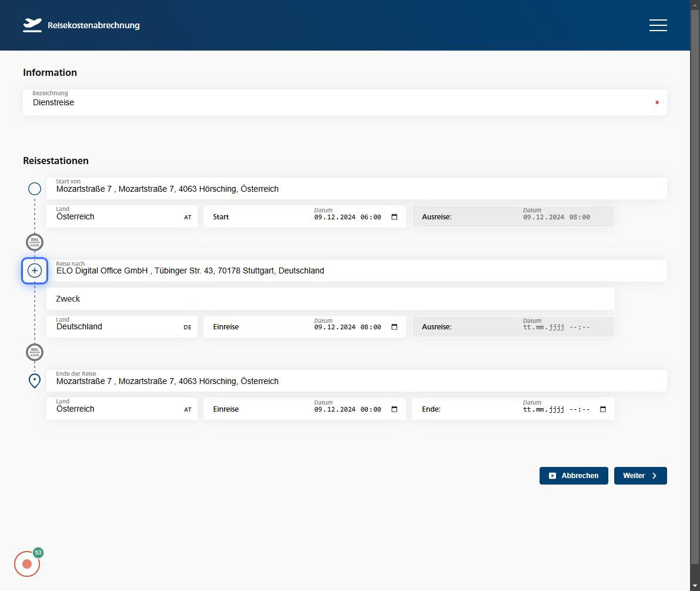The image size is (700, 591).
Task: Open calendar picker for Österreich Einreise date
Action: pos(394,409)
